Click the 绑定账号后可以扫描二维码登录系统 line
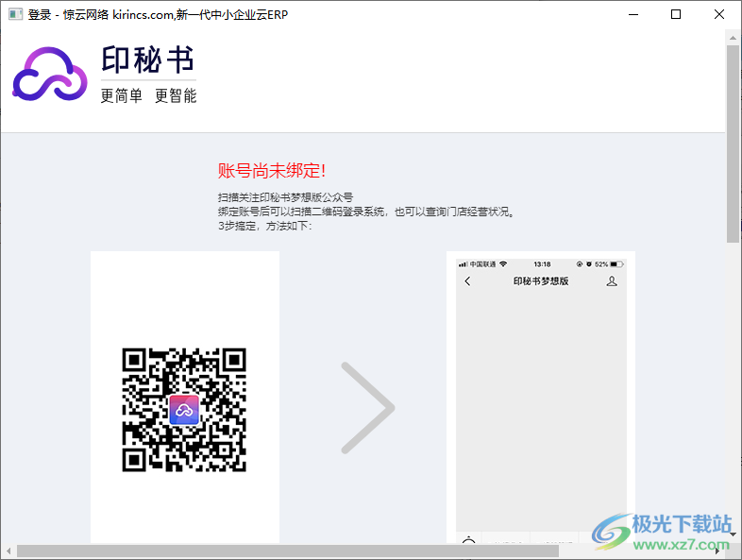Screen dimensions: 742x560 tap(366, 212)
